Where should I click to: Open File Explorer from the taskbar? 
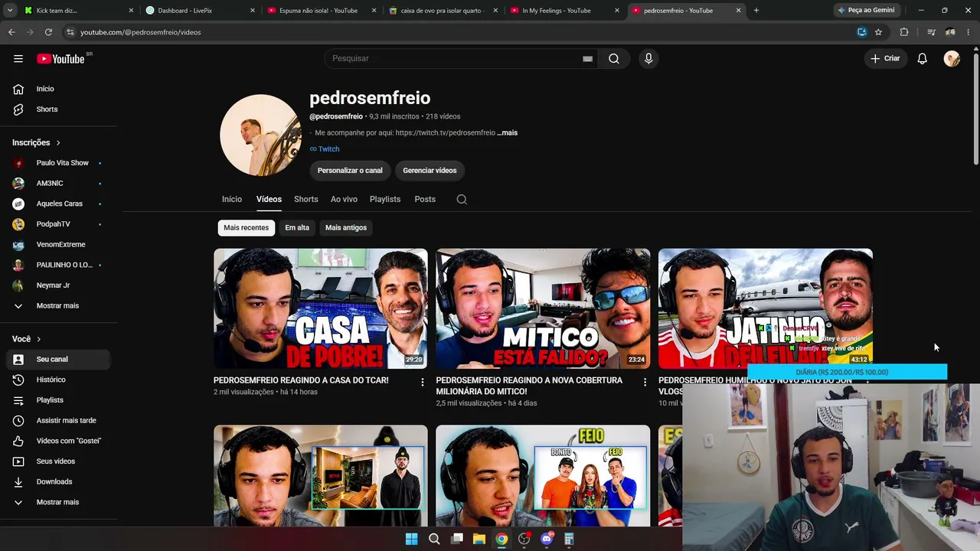(x=479, y=539)
